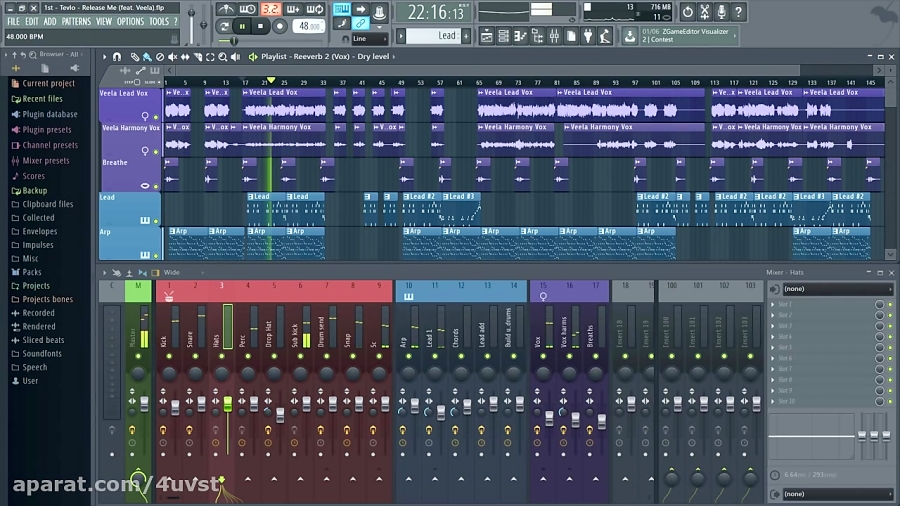Open the help question mark icon
The height and width of the screenshot is (506, 900).
point(739,11)
